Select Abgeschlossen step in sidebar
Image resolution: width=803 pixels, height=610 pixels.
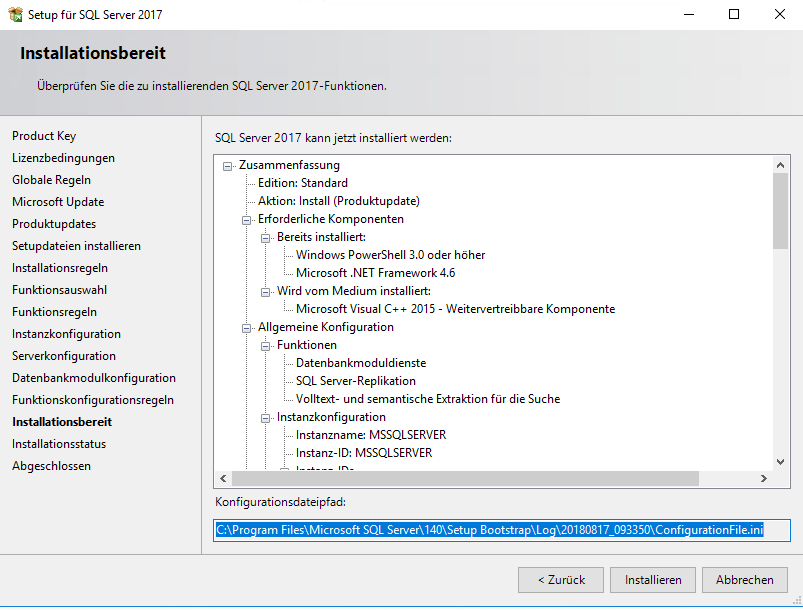52,466
